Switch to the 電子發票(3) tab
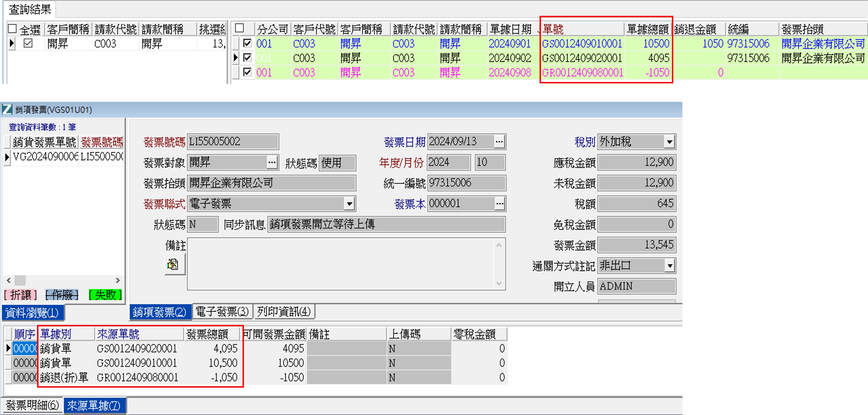 222,312
